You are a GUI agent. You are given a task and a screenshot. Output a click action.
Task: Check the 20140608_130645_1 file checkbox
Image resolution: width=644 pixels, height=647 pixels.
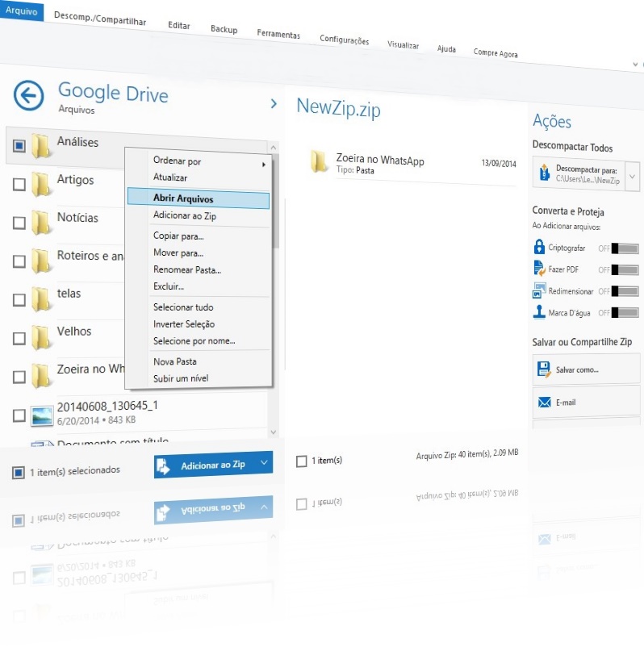(19, 415)
